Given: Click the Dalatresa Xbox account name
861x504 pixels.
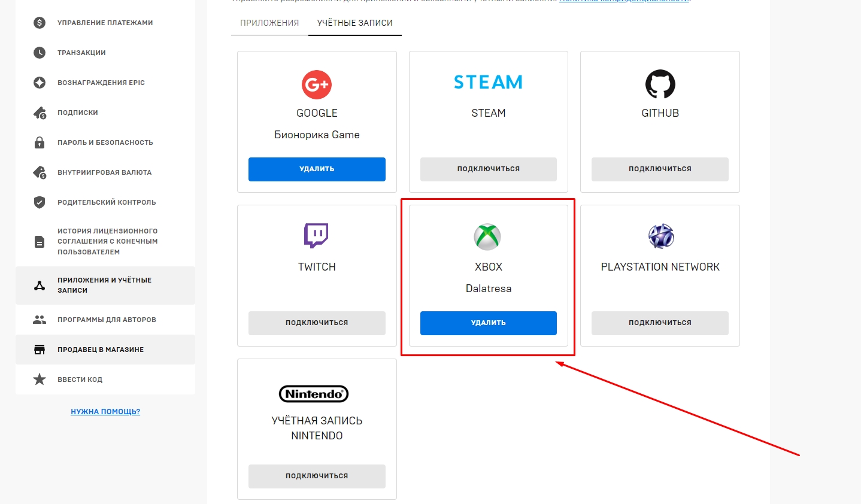Looking at the screenshot, I should tap(489, 289).
